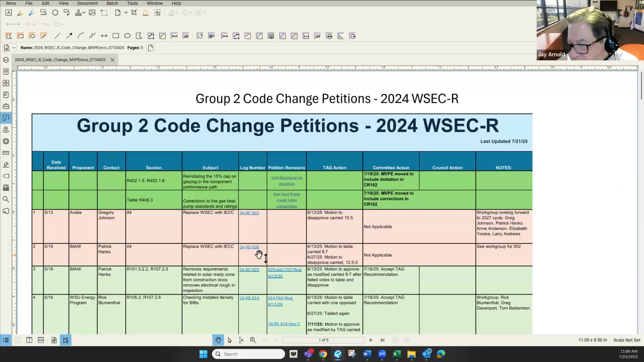This screenshot has height=362, width=644.
Task: Toggle split view vertical layout
Action: (29, 340)
